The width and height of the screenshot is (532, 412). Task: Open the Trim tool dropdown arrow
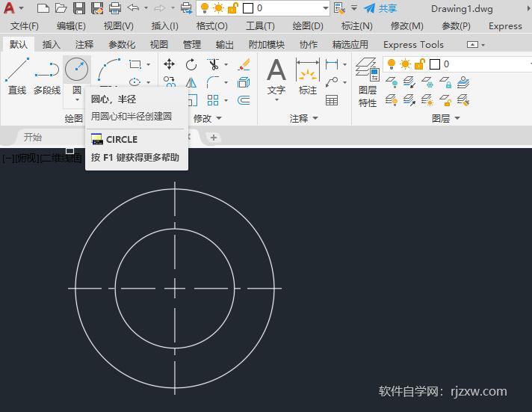click(226, 64)
